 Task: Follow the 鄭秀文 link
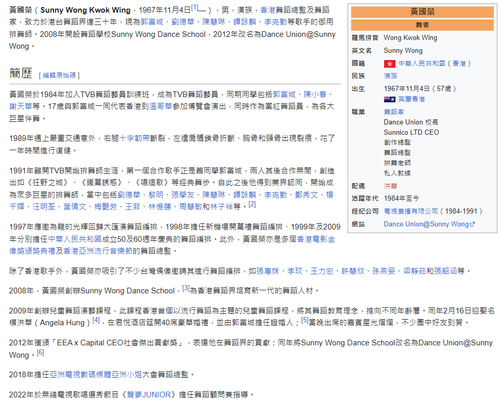(x=306, y=195)
